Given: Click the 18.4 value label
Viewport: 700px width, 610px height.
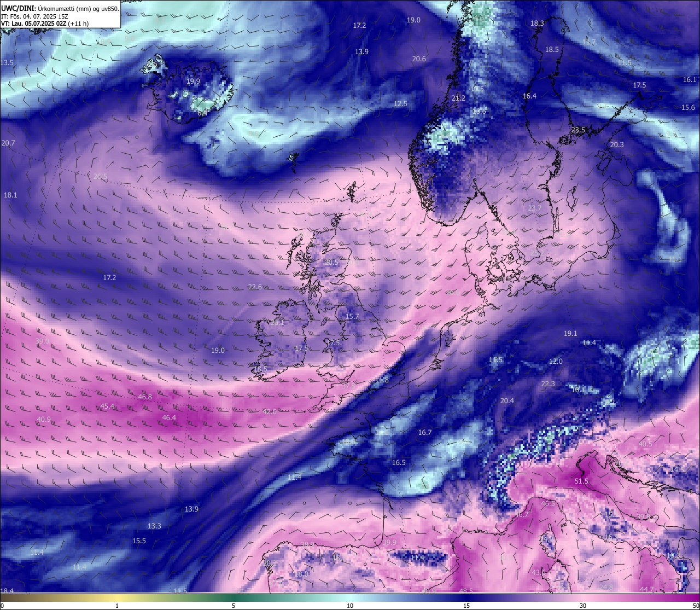Looking at the screenshot, I should [7, 590].
